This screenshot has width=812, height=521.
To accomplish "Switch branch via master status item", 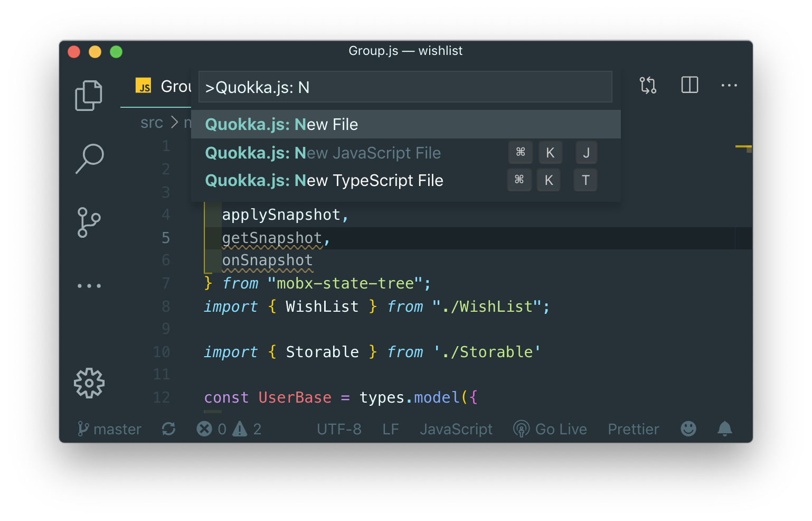I will point(110,429).
